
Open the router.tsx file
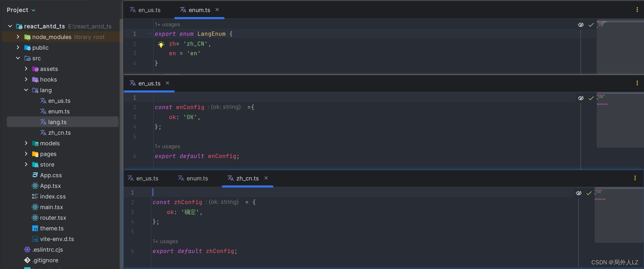[53, 218]
